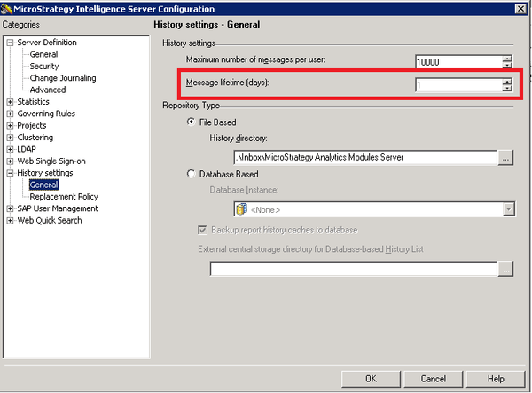Expand the Clustering category
This screenshot has width=532, height=393.
pos(10,138)
